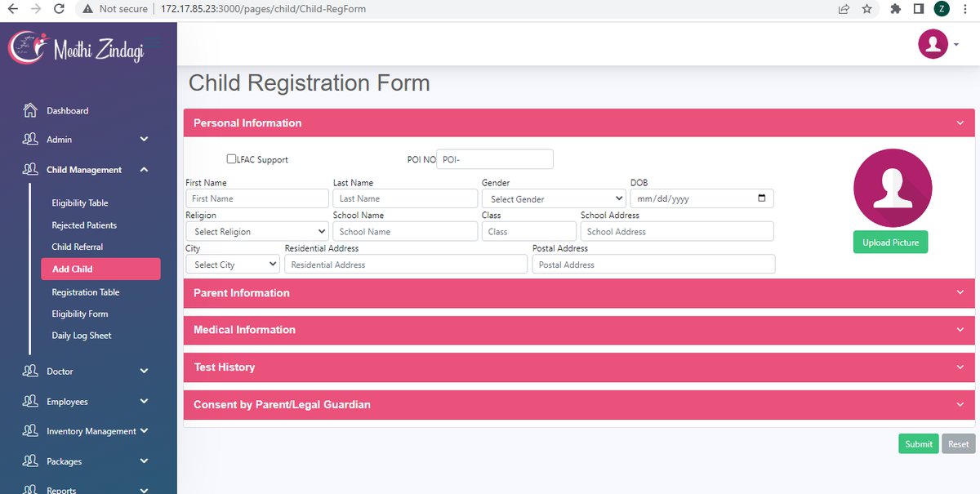Submit the registration form
The height and width of the screenshot is (494, 980).
919,444
